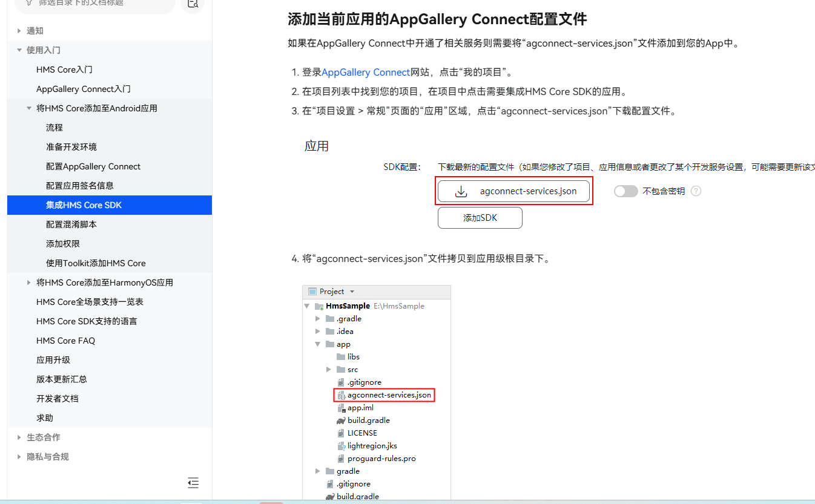Collapse the HmsSample root node arrow
The image size is (815, 504).
pos(308,306)
